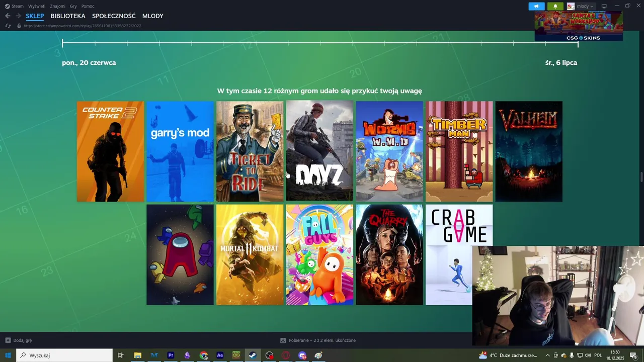The image size is (644, 362).
Task: Open the Garry's Mod game cover
Action: [x=180, y=151]
